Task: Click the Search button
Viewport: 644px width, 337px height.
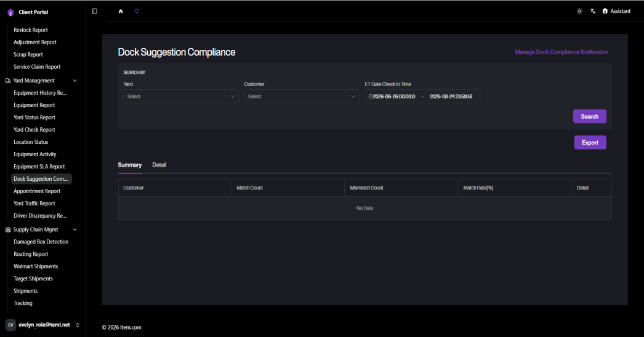Action: pyautogui.click(x=589, y=117)
